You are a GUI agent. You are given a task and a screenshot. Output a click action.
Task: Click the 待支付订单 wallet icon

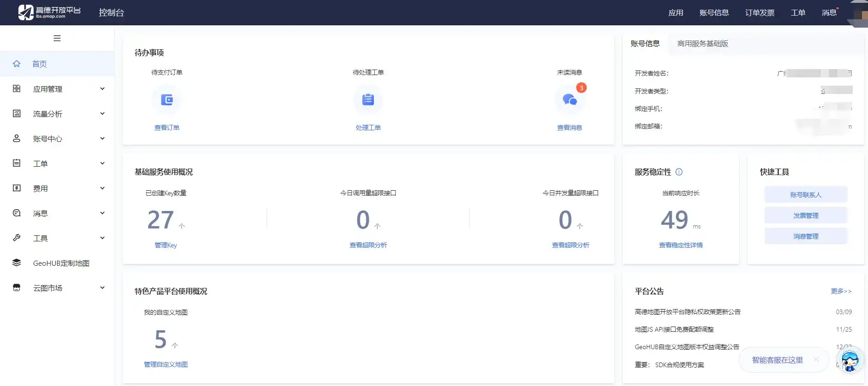tap(167, 99)
